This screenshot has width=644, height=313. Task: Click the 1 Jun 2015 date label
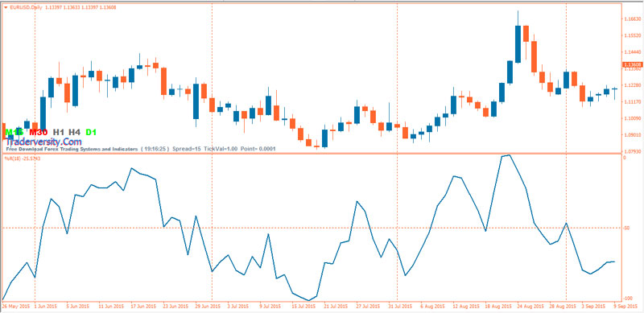47,307
